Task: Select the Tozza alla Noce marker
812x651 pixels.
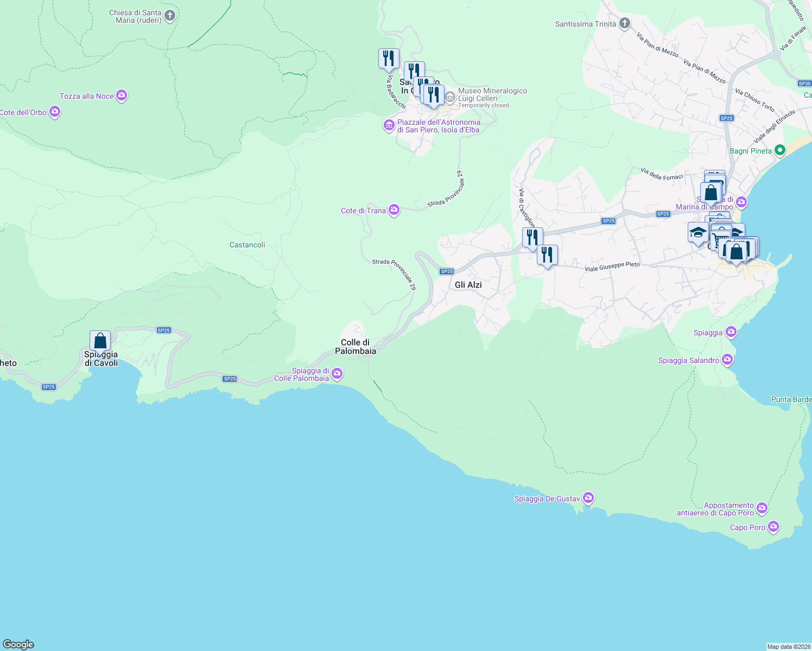Action: click(121, 95)
